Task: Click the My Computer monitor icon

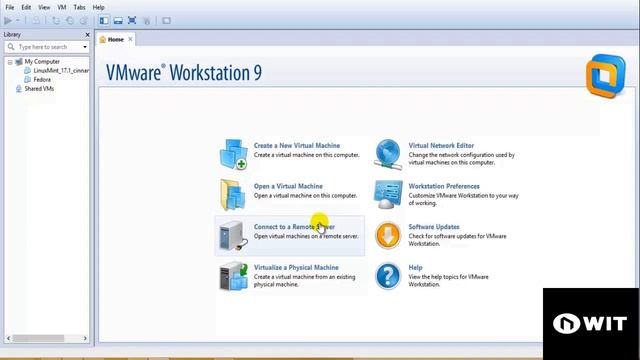Action: coord(19,62)
